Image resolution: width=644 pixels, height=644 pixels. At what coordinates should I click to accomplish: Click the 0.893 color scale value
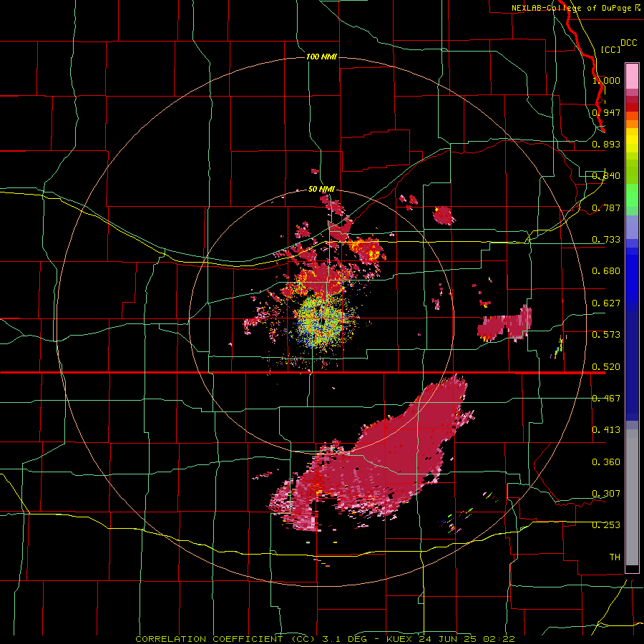[x=606, y=144]
